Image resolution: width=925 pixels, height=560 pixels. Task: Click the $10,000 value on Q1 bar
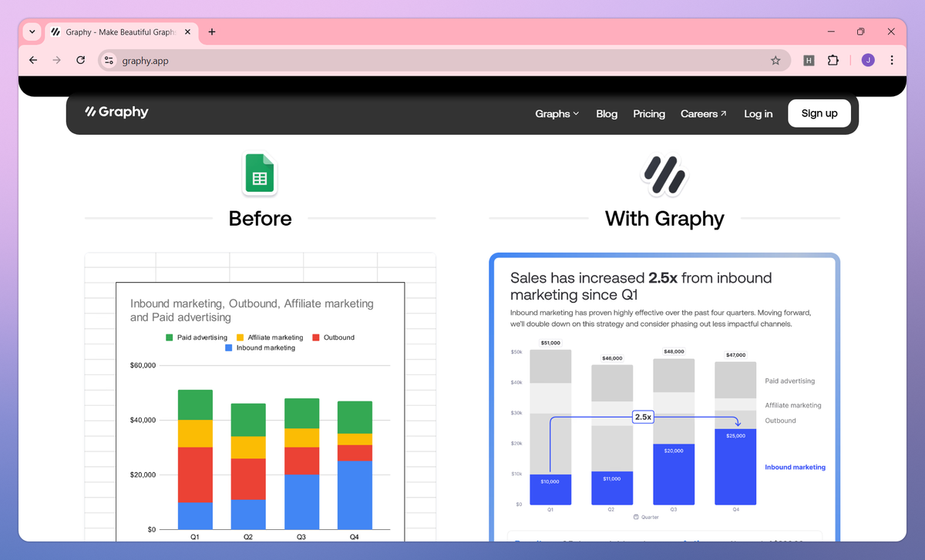(x=550, y=481)
